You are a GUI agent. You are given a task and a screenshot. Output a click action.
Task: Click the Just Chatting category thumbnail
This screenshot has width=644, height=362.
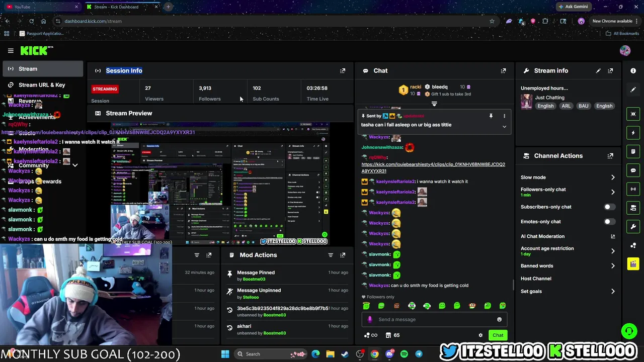527,101
